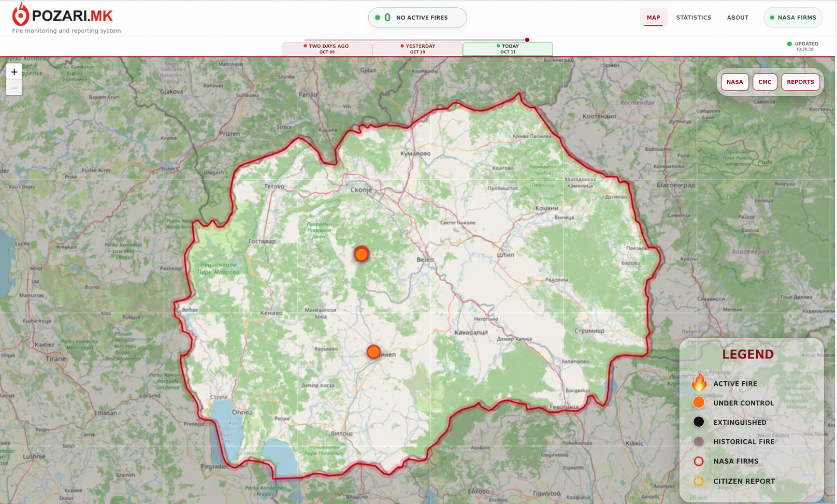Viewport: 837px width, 504px height.
Task: Click the yellow ring Citizen Report legend icon
Action: (x=699, y=481)
